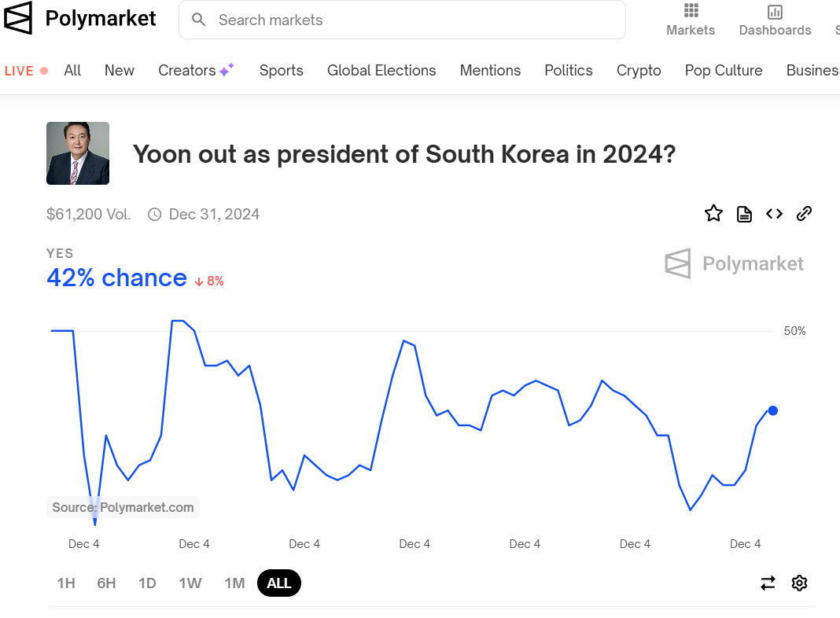Select the ALL time range

(x=279, y=583)
